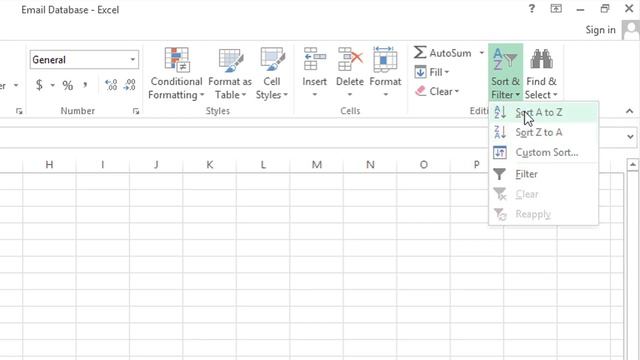Expand the AutoSum dropdown arrow
This screenshot has height=360, width=640.
(481, 53)
